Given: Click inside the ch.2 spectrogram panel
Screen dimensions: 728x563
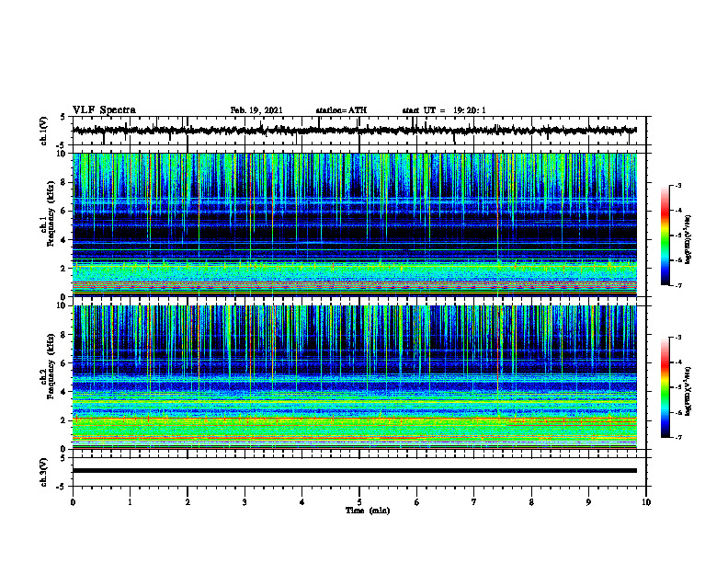Looking at the screenshot, I should click(x=355, y=377).
